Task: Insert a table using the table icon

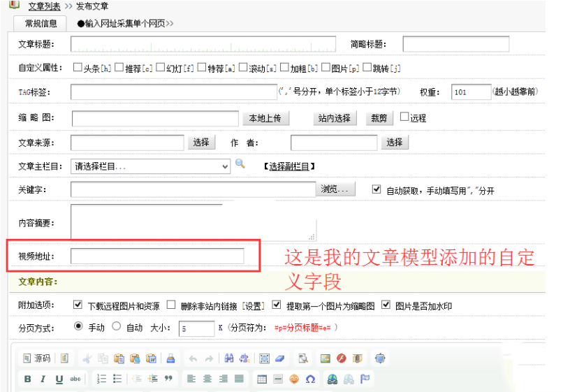Action: 261,379
